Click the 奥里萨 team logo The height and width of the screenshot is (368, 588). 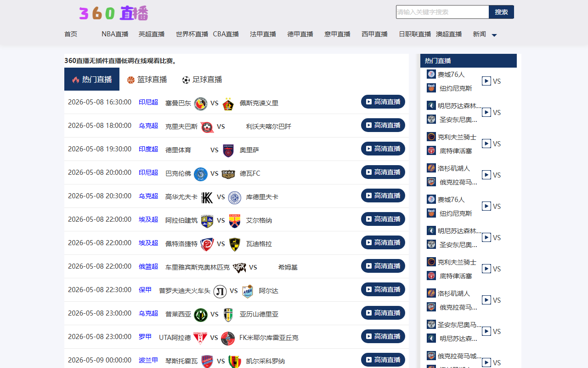tap(228, 151)
